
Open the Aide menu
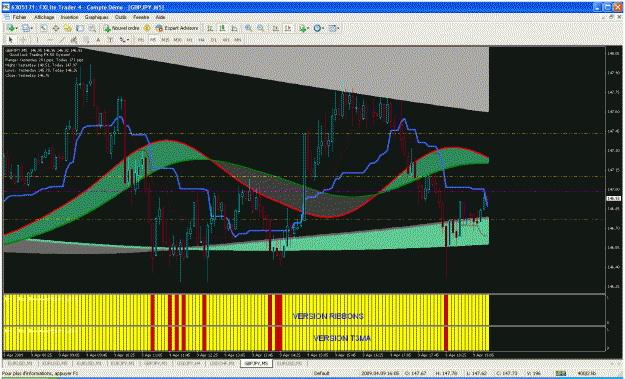[x=160, y=18]
